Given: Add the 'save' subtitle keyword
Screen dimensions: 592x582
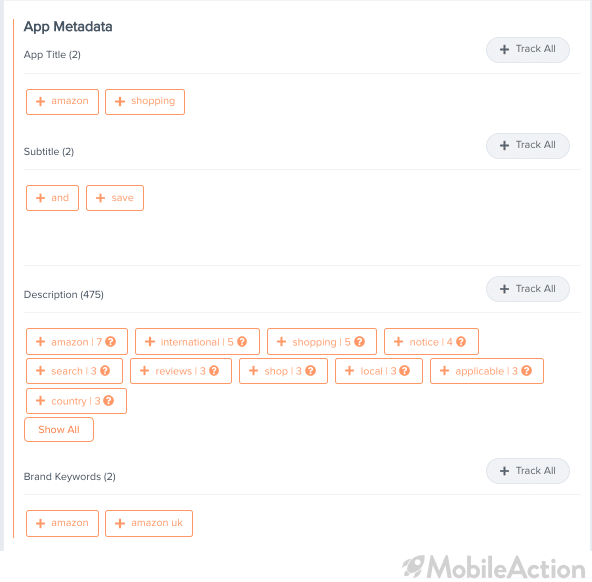Looking at the screenshot, I should pyautogui.click(x=115, y=198).
